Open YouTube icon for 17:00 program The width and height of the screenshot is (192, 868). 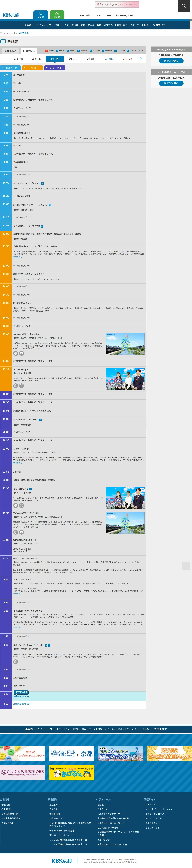(22, 354)
